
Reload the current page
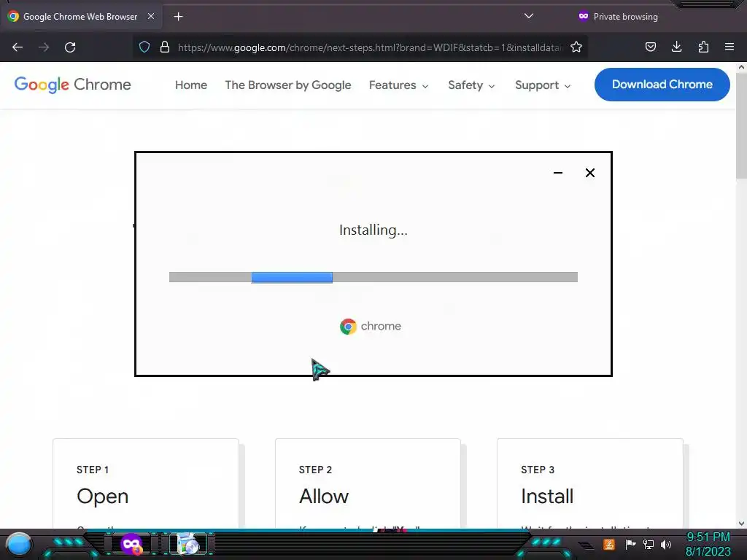click(x=70, y=47)
